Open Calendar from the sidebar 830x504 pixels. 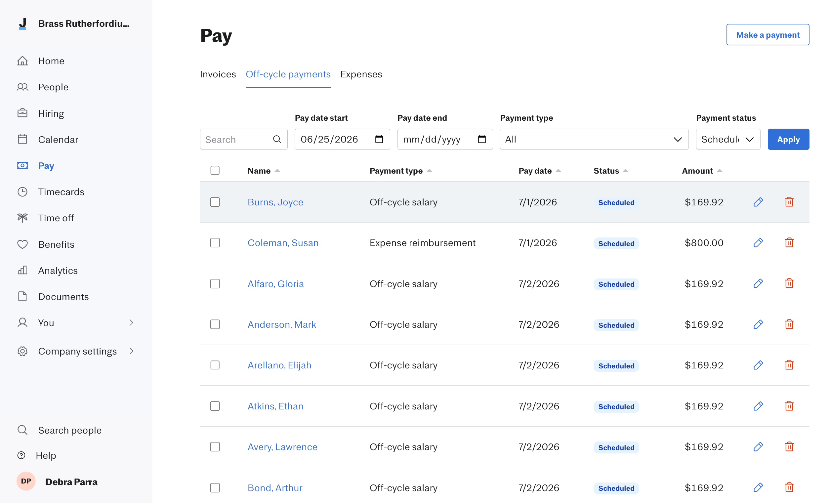(x=58, y=140)
